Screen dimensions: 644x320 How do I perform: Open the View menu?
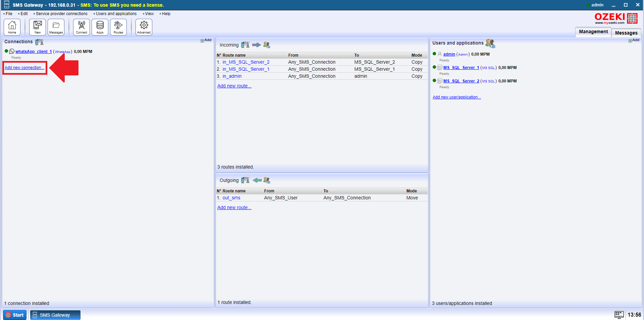coord(149,14)
